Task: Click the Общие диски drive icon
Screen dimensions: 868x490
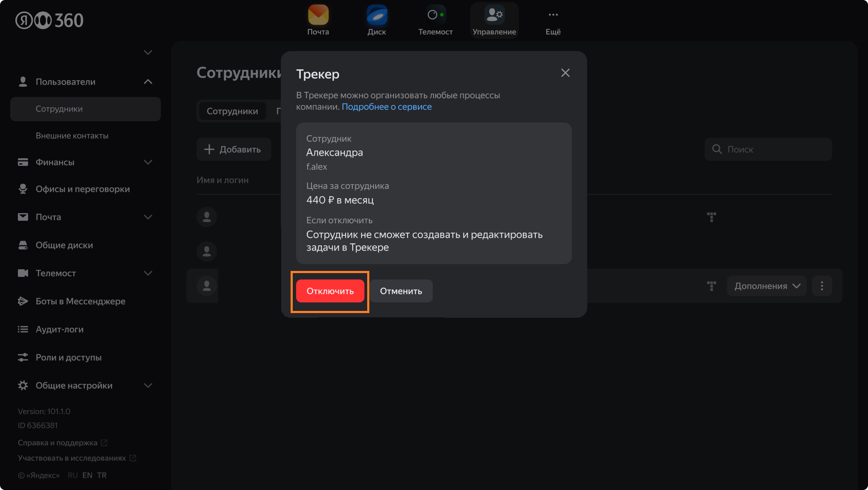Action: (x=23, y=245)
